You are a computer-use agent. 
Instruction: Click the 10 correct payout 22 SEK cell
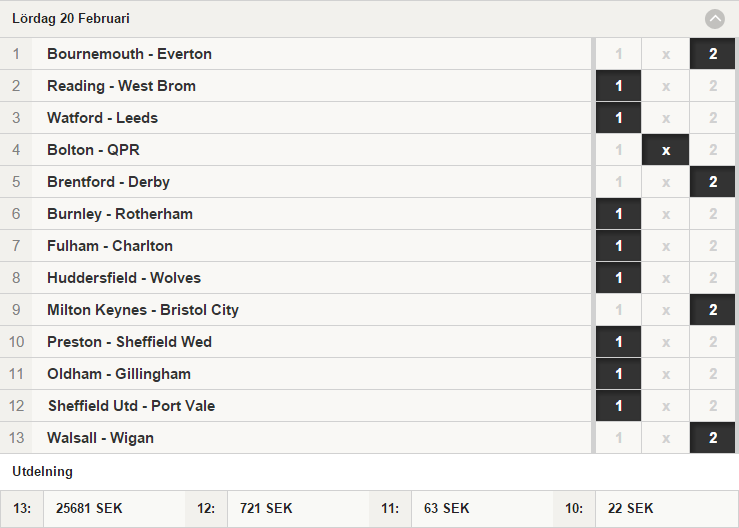666,508
